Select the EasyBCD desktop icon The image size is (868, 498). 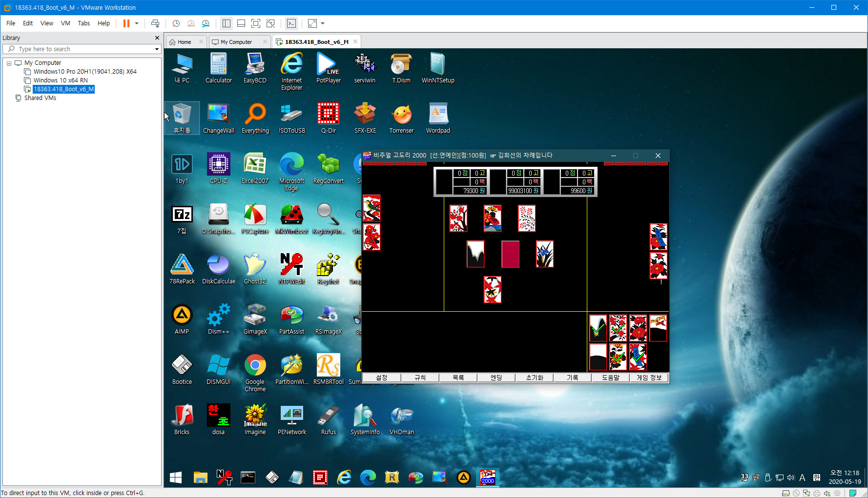point(255,69)
